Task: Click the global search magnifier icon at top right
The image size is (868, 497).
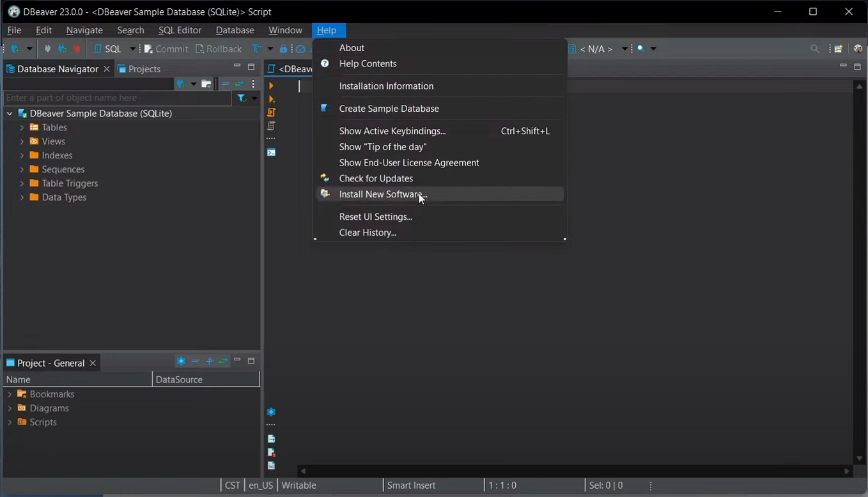Action: pos(814,49)
